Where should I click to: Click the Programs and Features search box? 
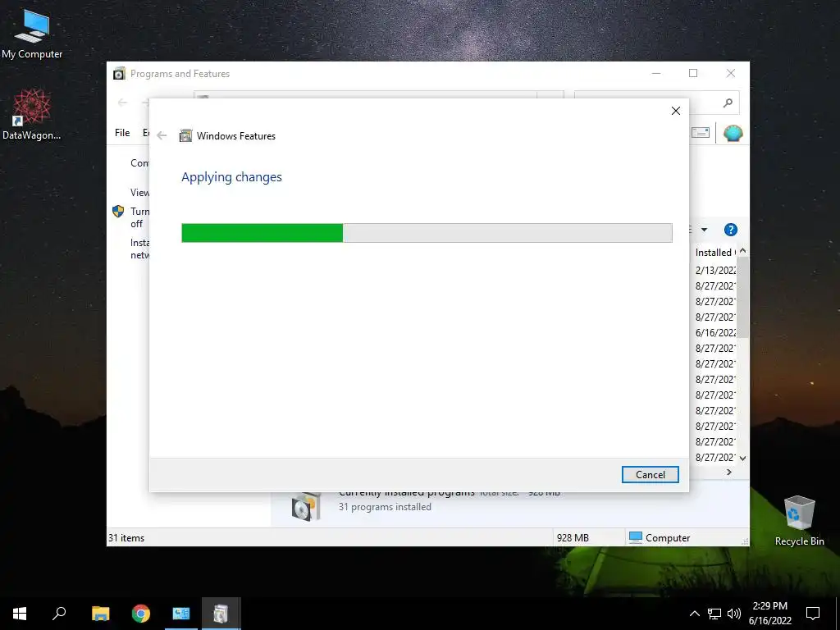click(x=656, y=103)
